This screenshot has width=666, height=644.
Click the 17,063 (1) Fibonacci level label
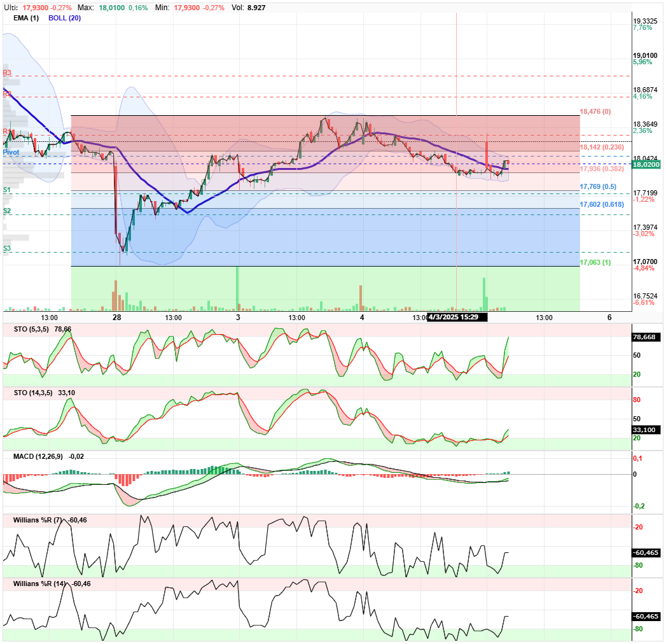pyautogui.click(x=595, y=263)
